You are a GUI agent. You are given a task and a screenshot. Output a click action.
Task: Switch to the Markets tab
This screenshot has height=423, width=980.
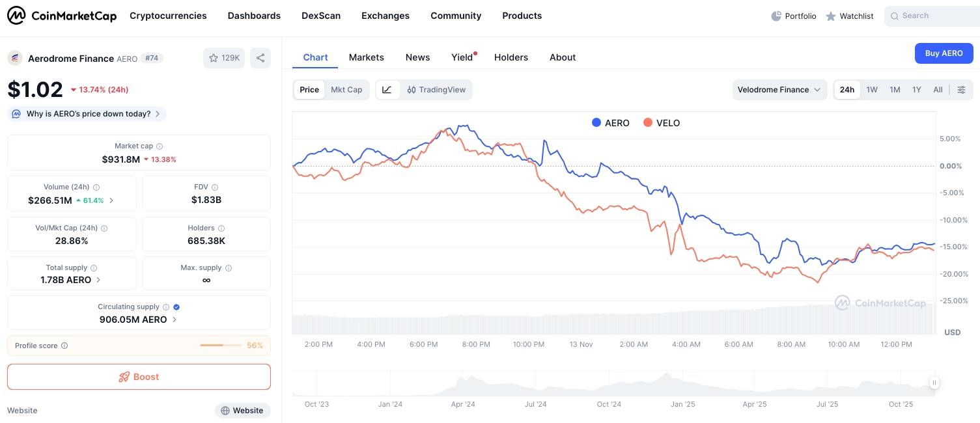pos(367,57)
